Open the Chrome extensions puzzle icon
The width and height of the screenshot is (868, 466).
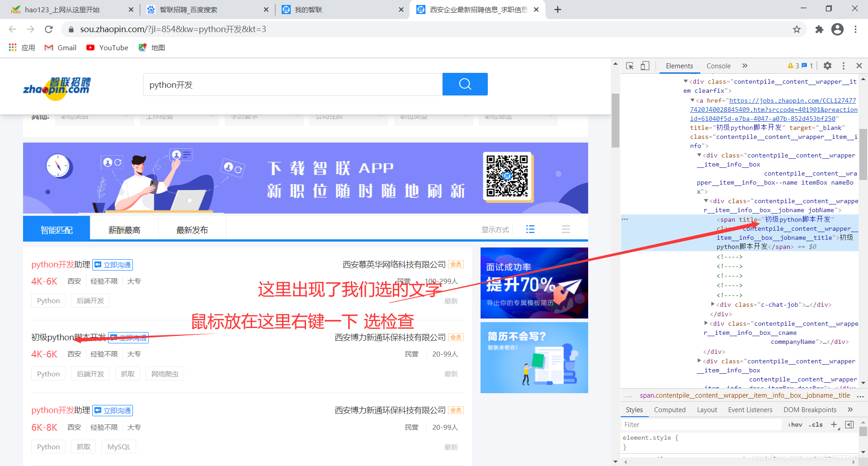tap(819, 29)
